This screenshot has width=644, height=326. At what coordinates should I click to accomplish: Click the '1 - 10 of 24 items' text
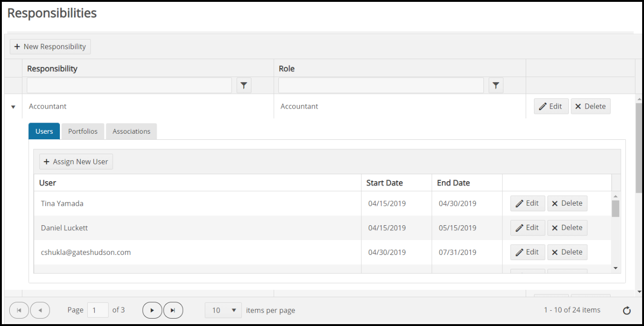572,310
